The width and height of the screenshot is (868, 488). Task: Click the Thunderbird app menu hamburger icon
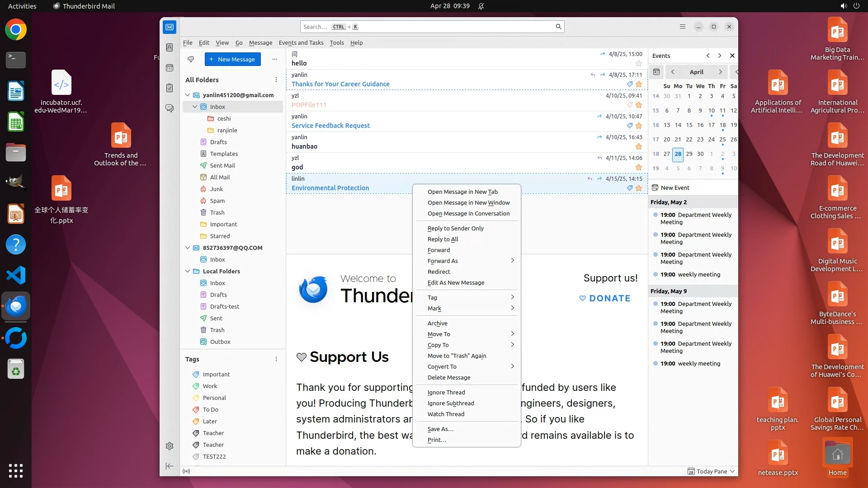(683, 27)
